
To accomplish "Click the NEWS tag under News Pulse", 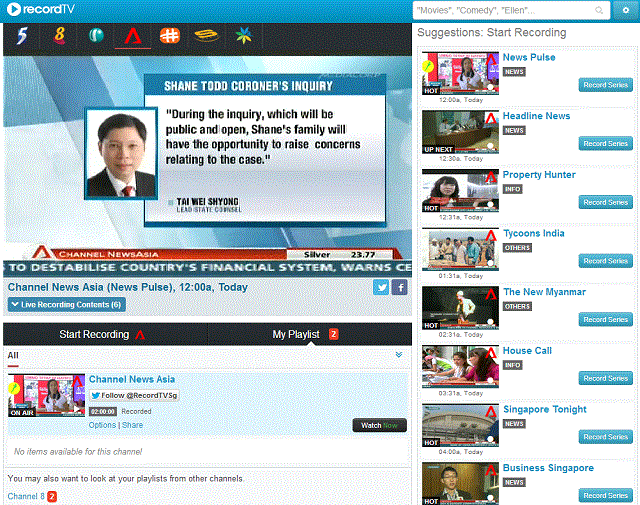I will click(514, 72).
